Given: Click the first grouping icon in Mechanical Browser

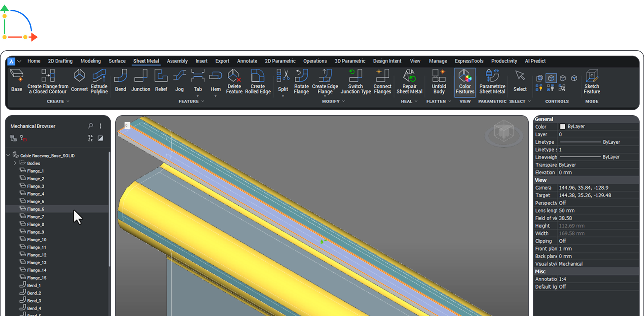Looking at the screenshot, I should tap(13, 138).
